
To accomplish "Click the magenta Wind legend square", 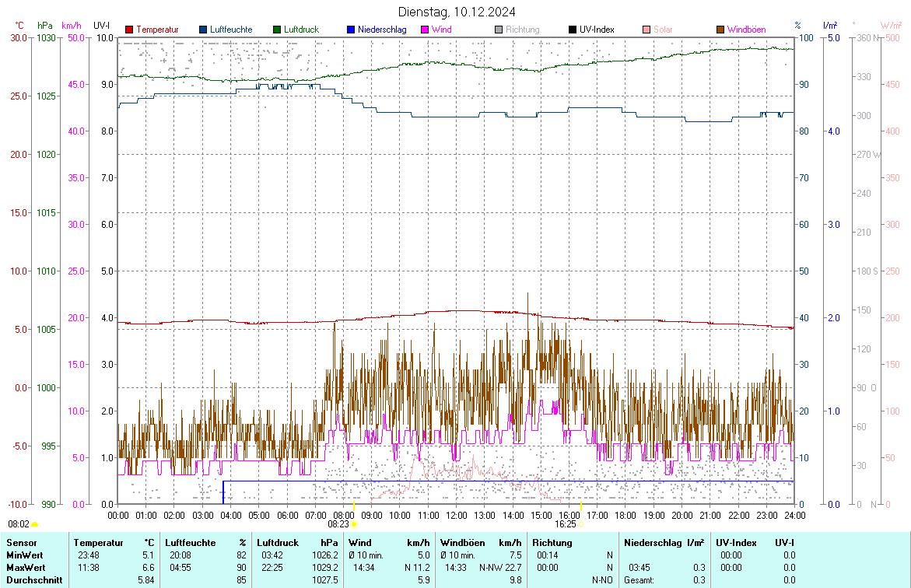I will click(425, 30).
